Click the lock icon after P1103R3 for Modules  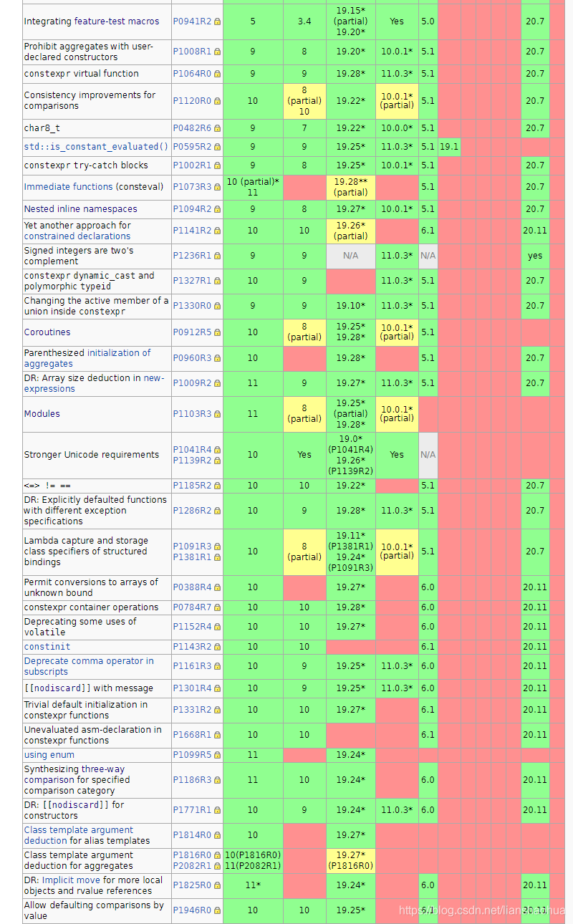pos(217,414)
